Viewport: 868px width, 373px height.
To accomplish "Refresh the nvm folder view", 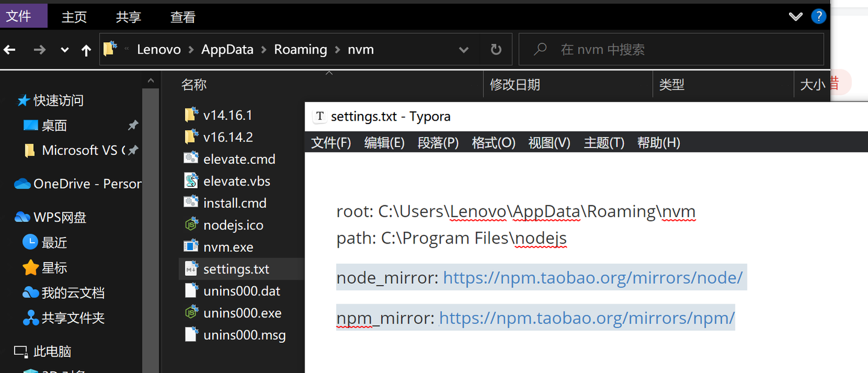I will tap(495, 49).
